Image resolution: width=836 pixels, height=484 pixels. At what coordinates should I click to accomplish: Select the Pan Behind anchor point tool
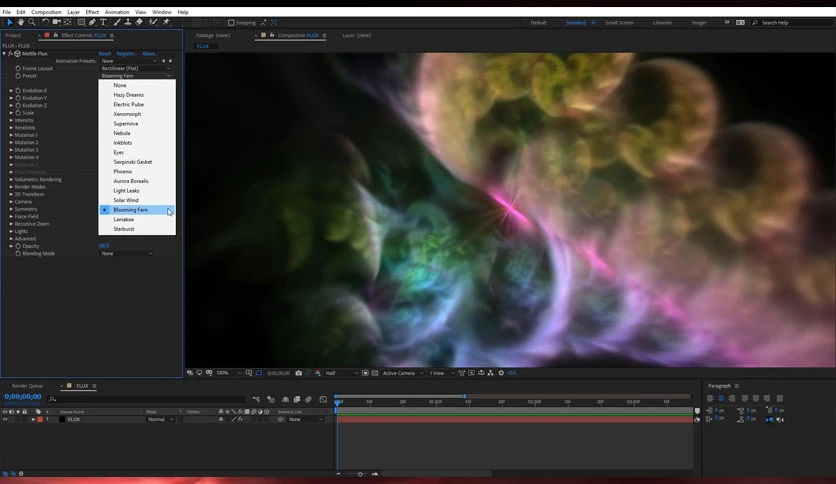click(x=68, y=22)
